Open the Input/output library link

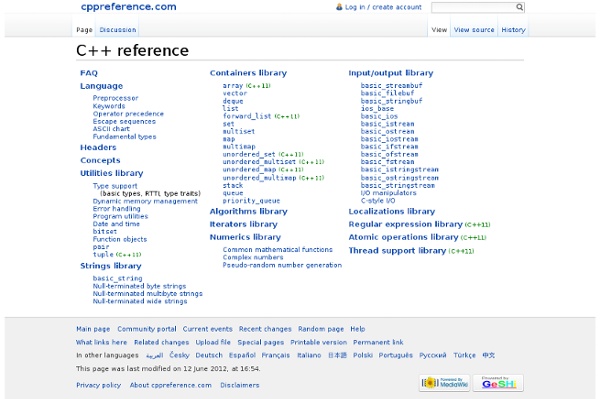(x=391, y=73)
